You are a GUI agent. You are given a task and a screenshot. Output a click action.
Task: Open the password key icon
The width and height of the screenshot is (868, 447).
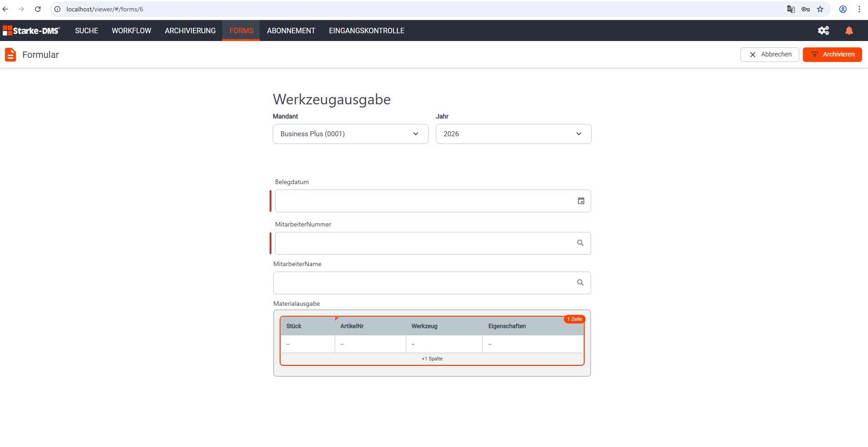pyautogui.click(x=806, y=9)
